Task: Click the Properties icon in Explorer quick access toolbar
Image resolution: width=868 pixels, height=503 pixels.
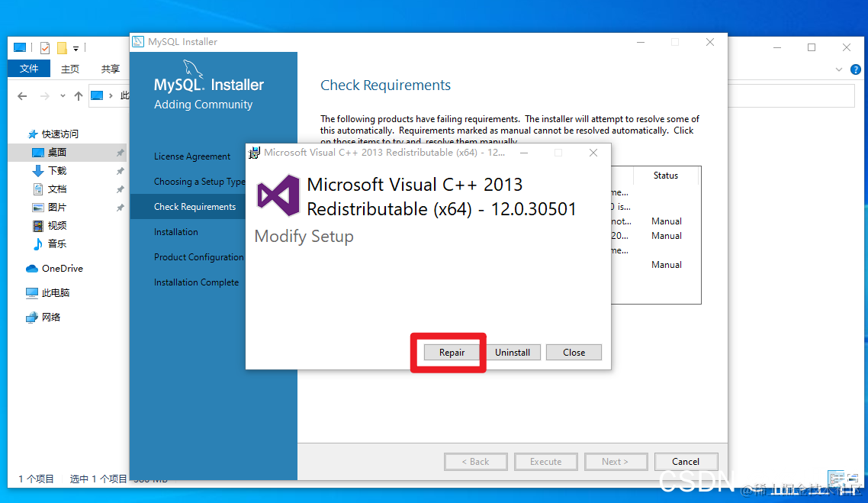Action: coord(46,48)
